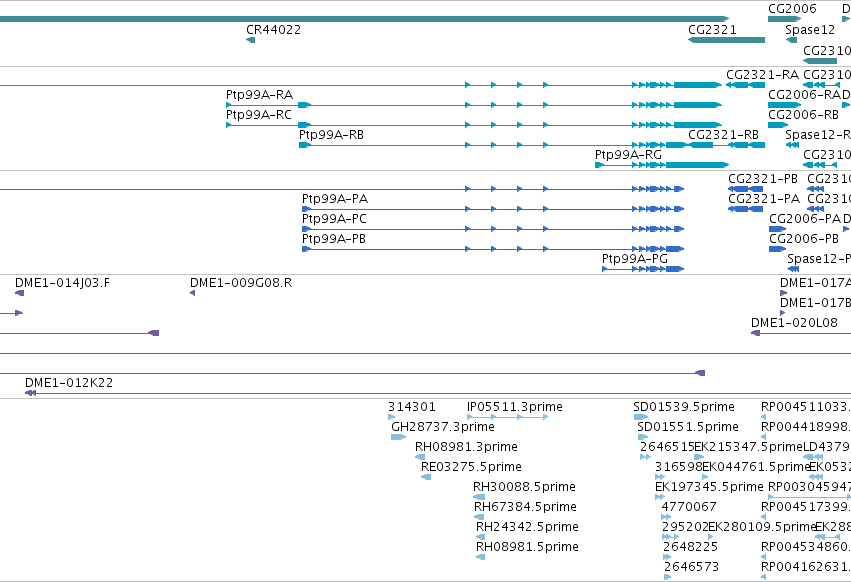
Task: Select the CG2006-RB transcript label
Action: [803, 115]
